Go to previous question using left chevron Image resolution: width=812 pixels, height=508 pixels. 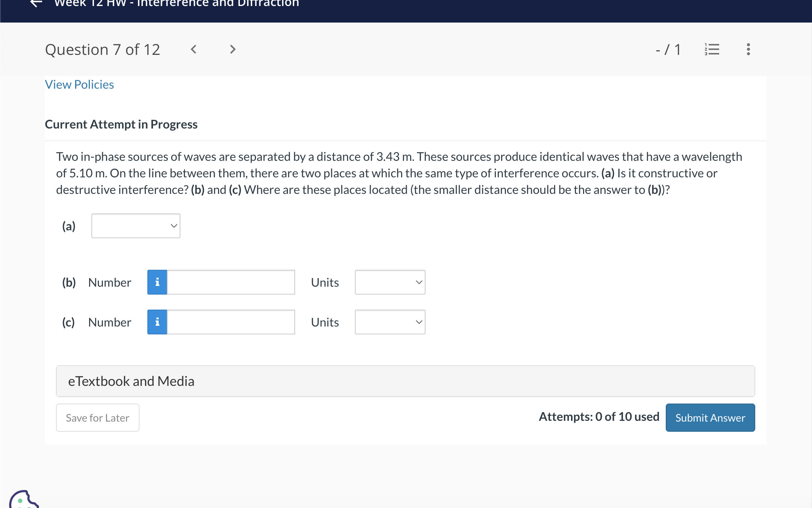click(193, 49)
